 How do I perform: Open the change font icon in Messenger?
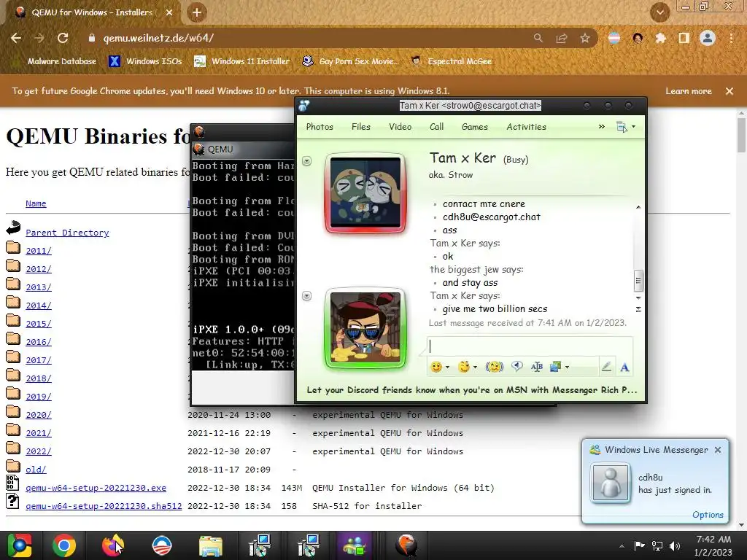click(537, 367)
